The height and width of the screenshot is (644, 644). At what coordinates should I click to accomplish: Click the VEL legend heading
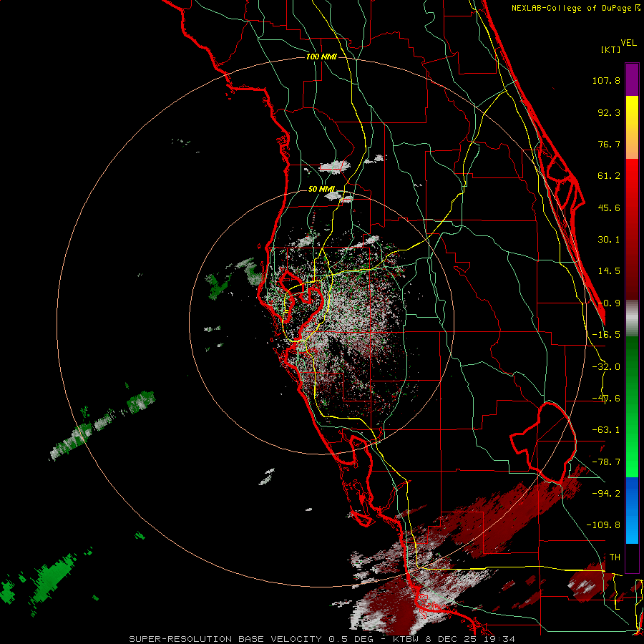[x=628, y=43]
